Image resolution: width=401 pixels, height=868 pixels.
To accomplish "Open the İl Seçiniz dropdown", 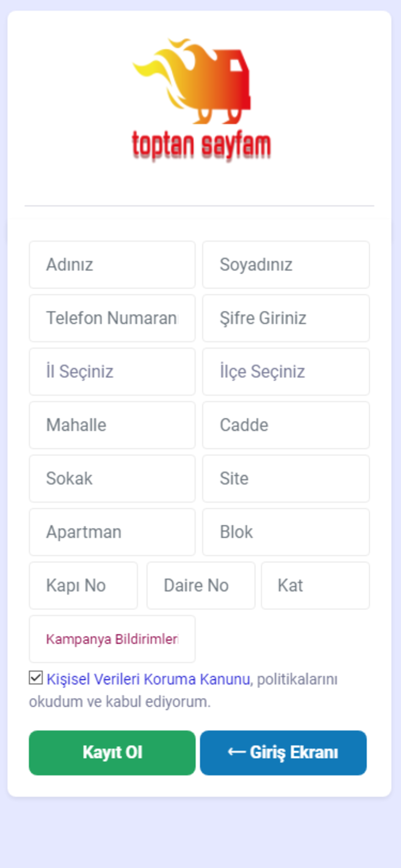I will 112,372.
